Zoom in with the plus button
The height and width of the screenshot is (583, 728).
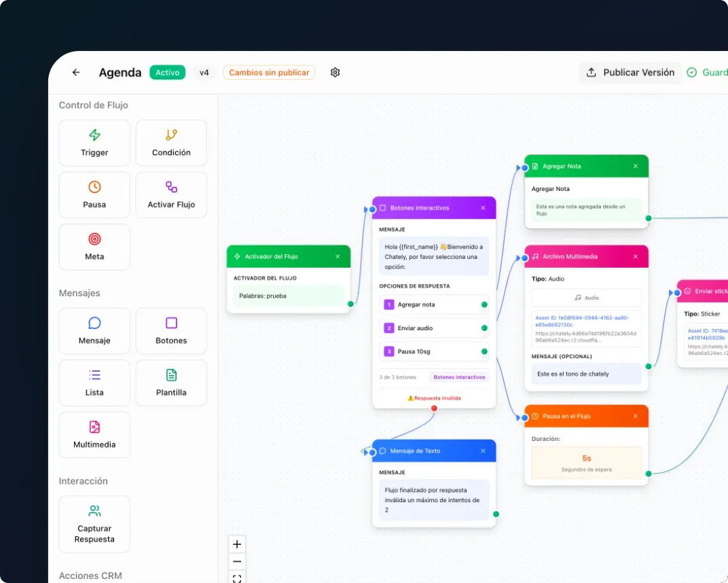click(x=237, y=544)
